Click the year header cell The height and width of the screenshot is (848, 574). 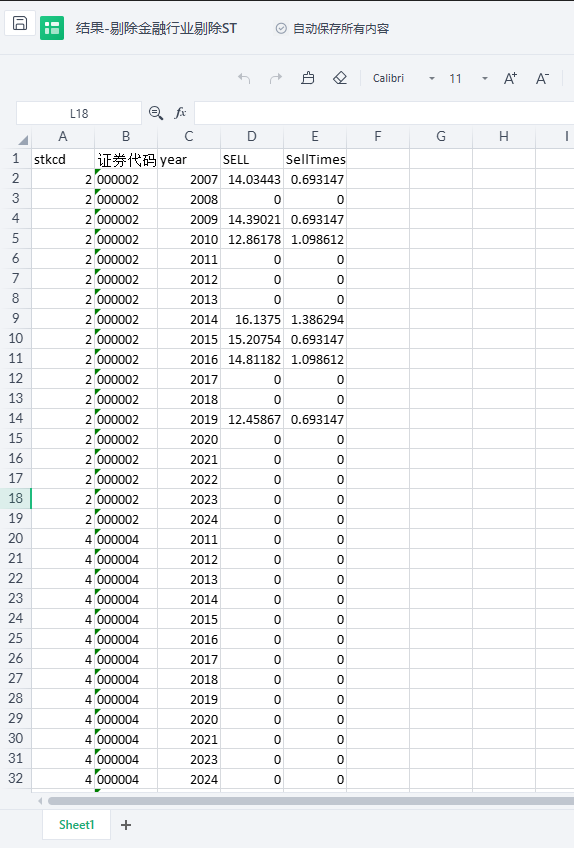188,159
